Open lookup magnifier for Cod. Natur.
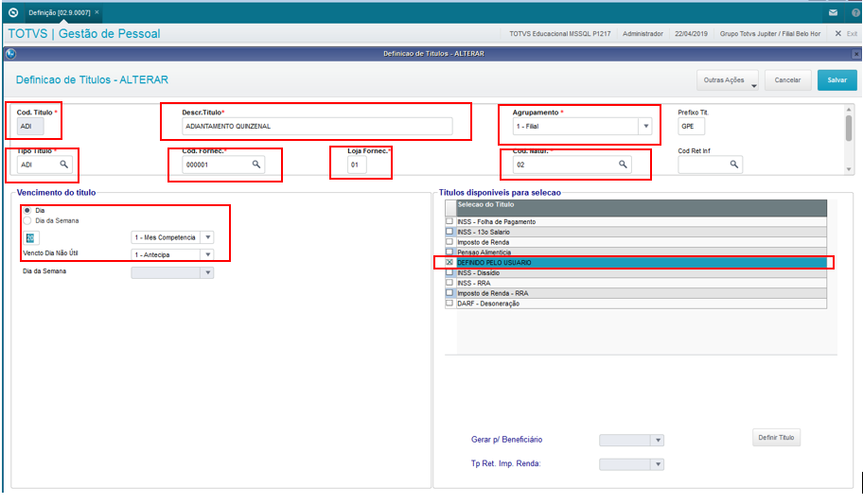This screenshot has width=863, height=504. click(x=623, y=164)
